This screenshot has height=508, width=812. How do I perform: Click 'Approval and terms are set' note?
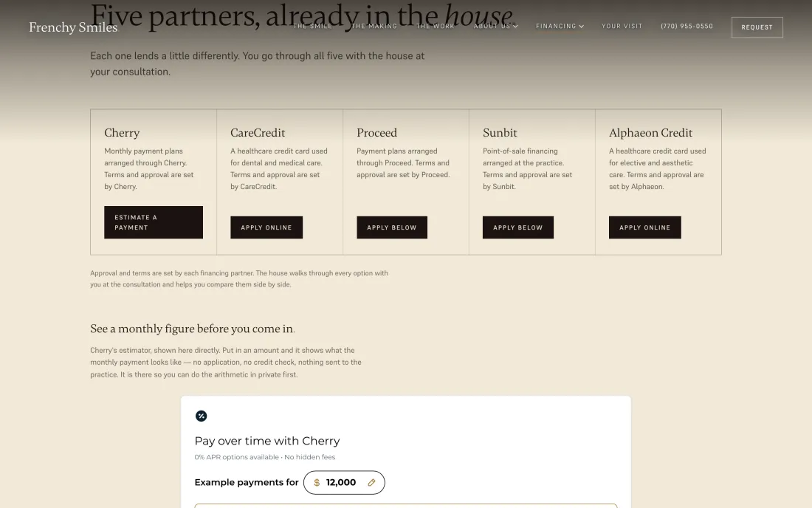238,278
